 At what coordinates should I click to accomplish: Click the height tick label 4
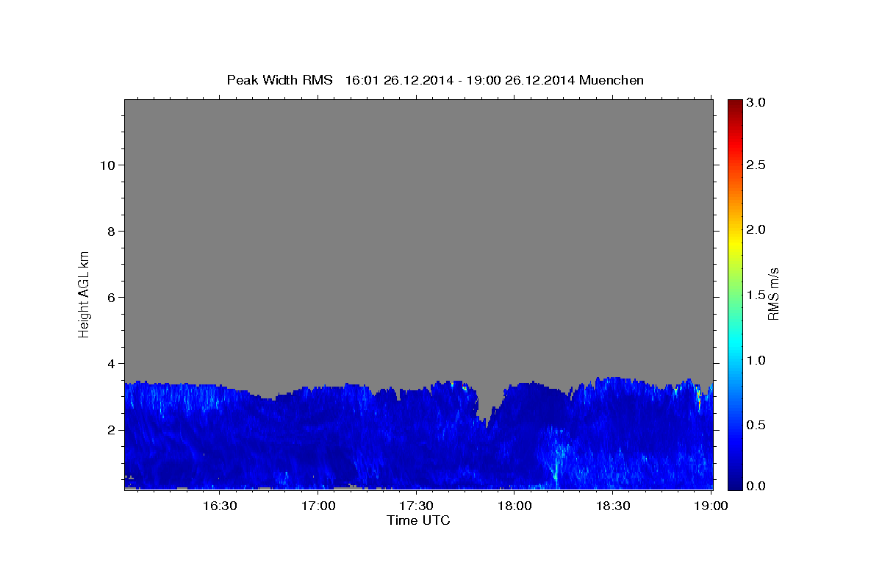click(x=110, y=363)
